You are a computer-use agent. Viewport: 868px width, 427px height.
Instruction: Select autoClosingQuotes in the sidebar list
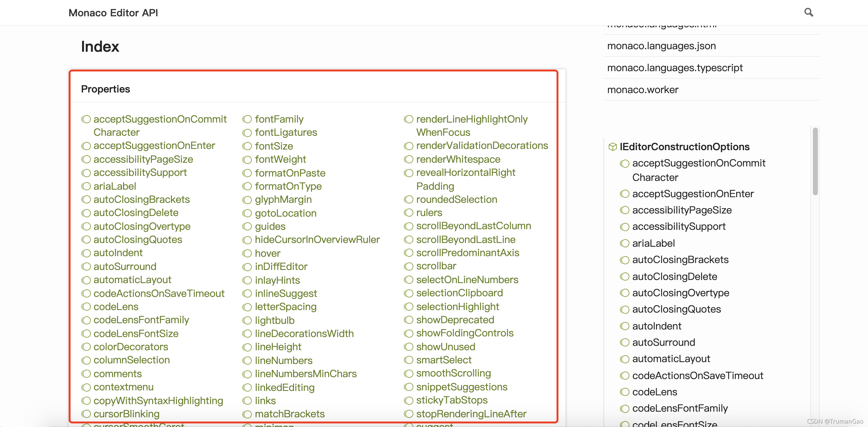point(676,309)
